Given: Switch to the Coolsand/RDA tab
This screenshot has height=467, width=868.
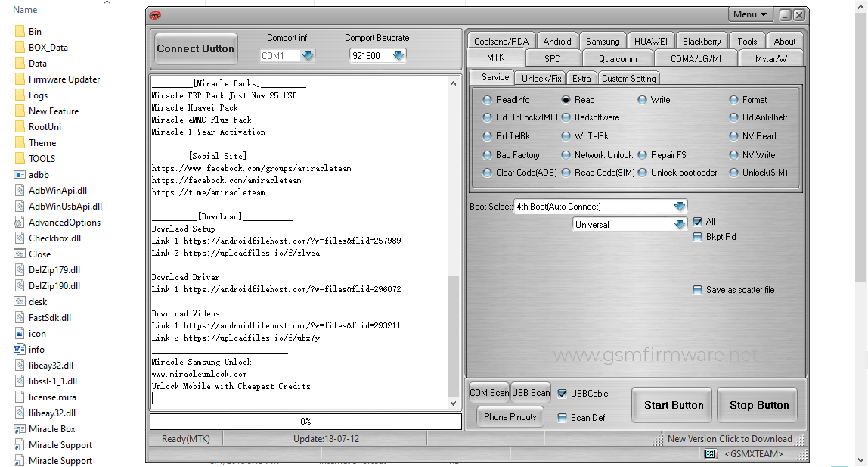Looking at the screenshot, I should point(501,41).
